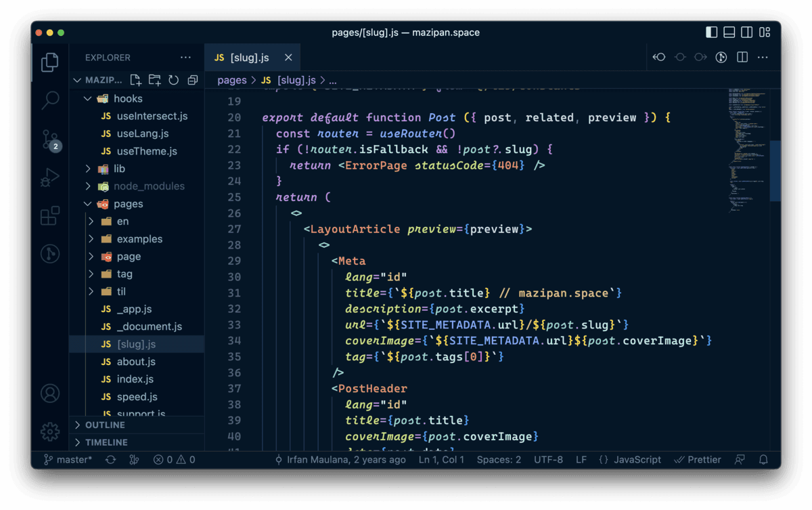This screenshot has width=812, height=510.
Task: Open the Extensions view
Action: click(x=50, y=216)
